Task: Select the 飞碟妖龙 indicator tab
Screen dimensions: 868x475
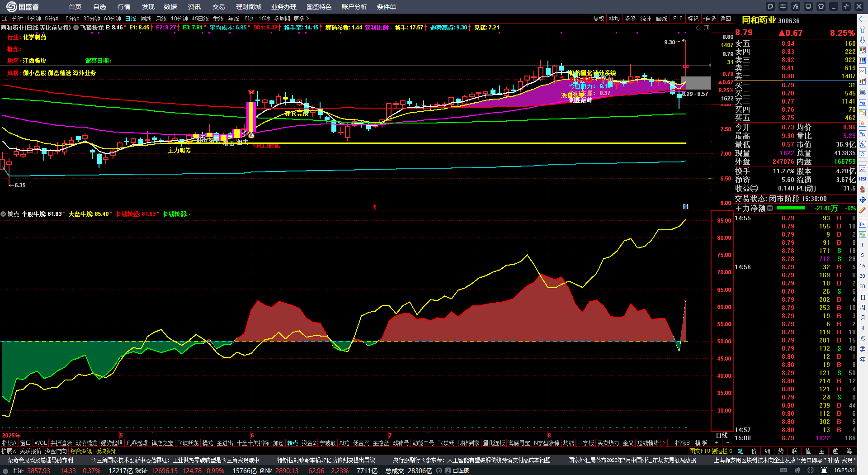Action: (187, 443)
